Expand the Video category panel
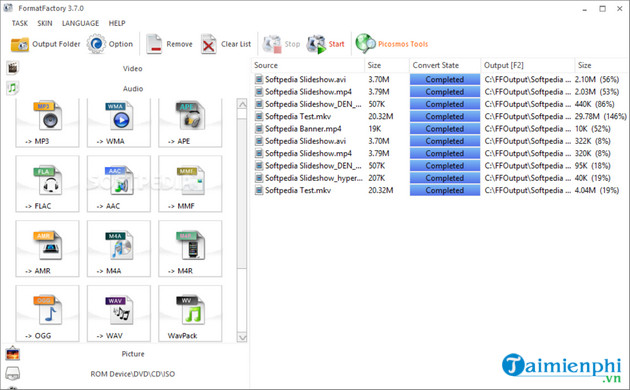Viewport: 630px width, 390px height. coord(133,69)
